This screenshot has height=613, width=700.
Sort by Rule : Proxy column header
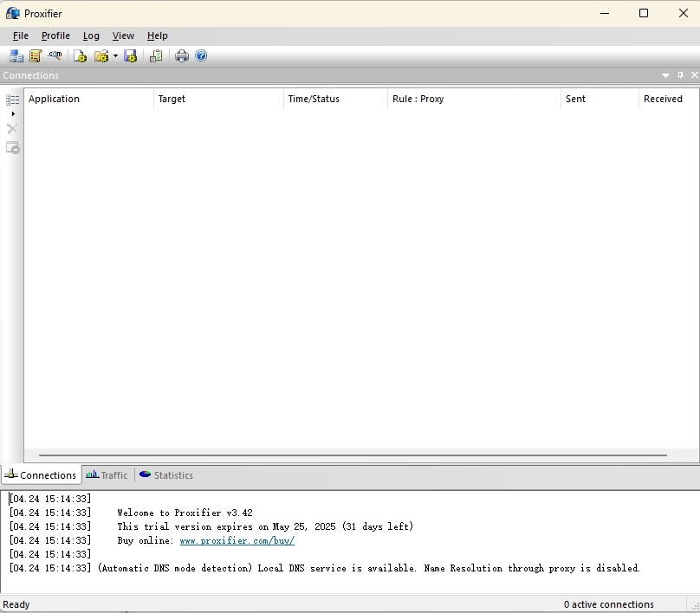coord(474,99)
